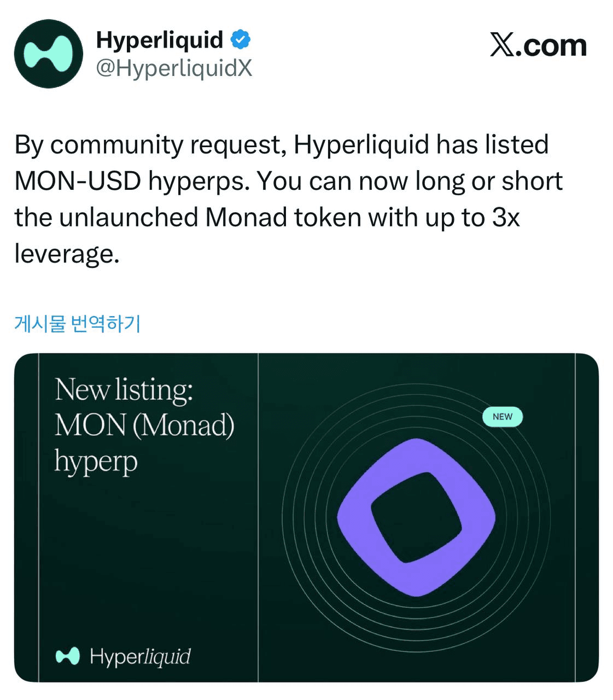
Task: Click the small Hyperliquid mark in card footer
Action: coord(68,656)
